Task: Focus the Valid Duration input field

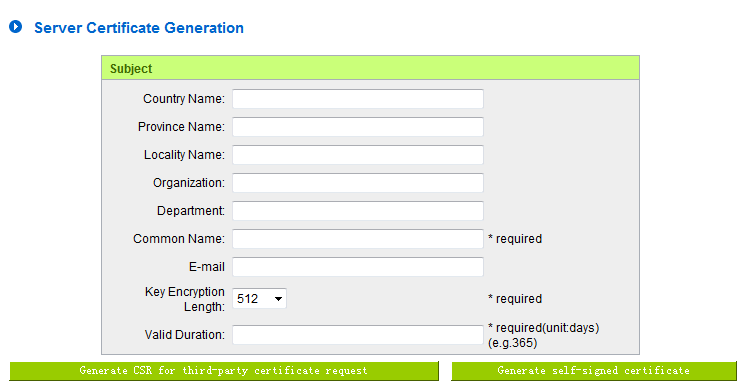Action: (x=358, y=335)
